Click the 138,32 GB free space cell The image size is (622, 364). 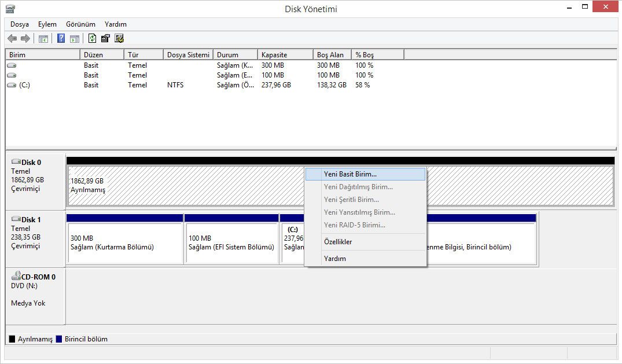coord(332,85)
